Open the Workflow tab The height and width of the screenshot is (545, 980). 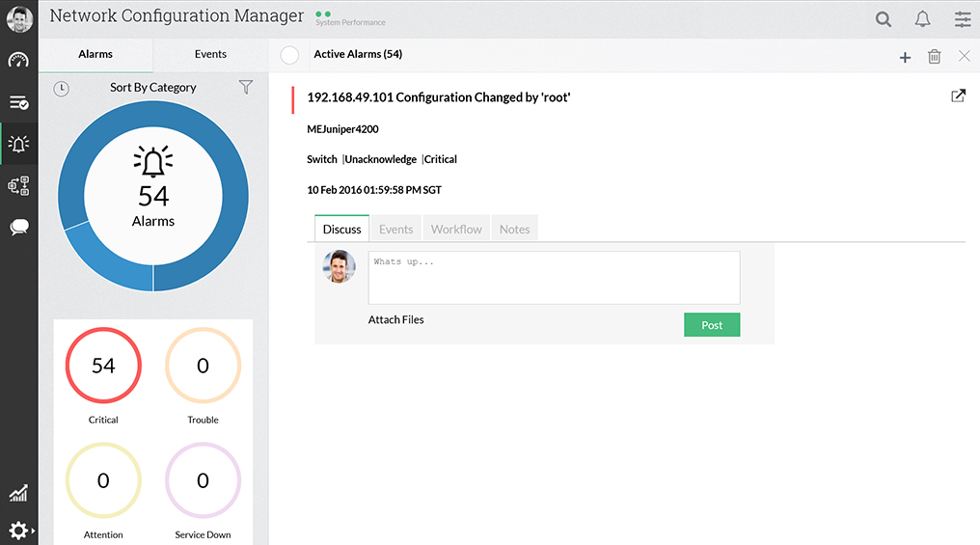pos(456,230)
